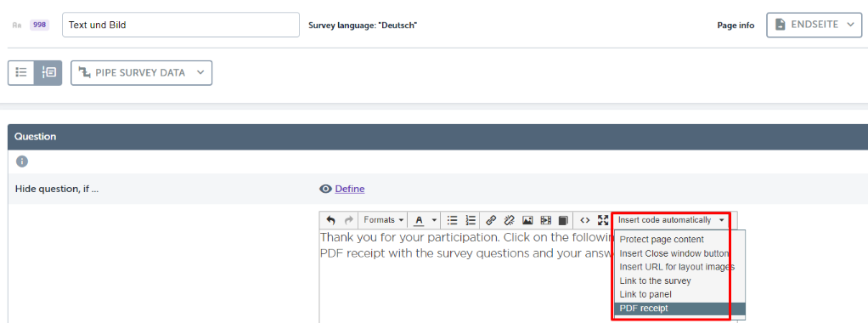Click the Define link
The image size is (868, 323).
[350, 189]
